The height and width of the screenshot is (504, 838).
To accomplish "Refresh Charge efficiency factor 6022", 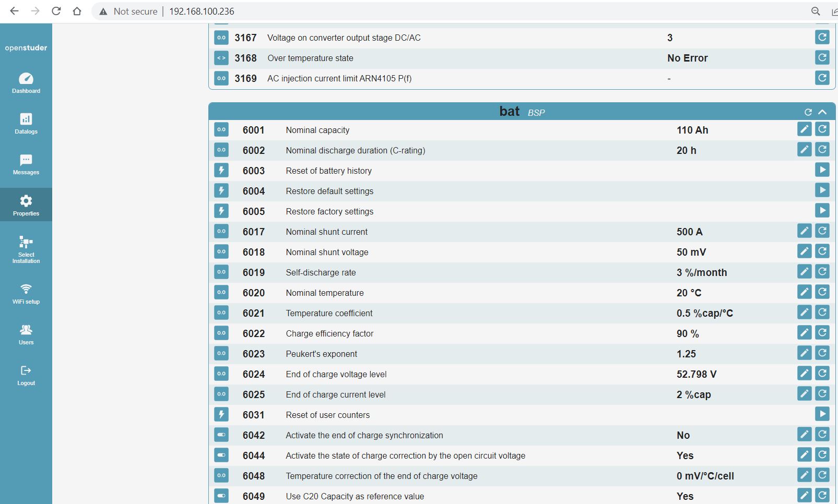I will 822,333.
